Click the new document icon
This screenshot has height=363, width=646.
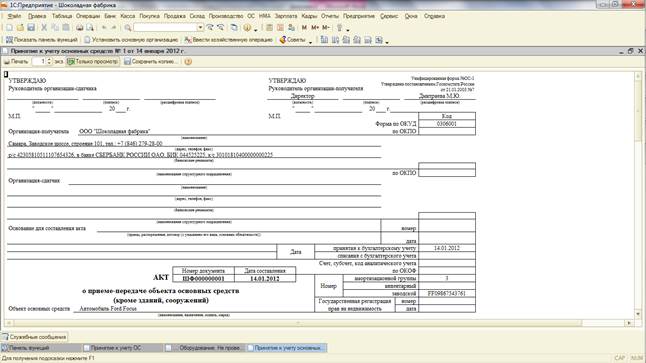click(x=9, y=28)
